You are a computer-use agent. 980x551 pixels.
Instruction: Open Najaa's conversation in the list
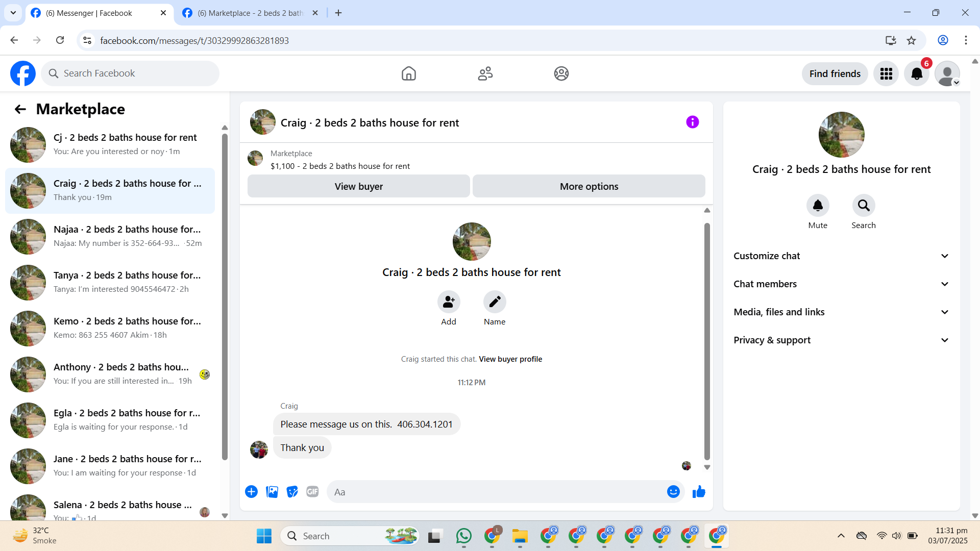coord(110,236)
